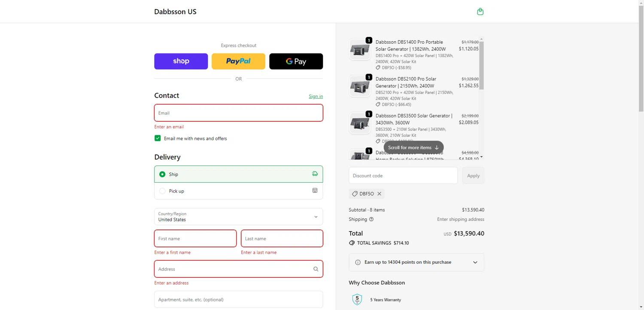Viewport: 644px width, 310px height.
Task: Click the Shipping help question-mark icon
Action: pyautogui.click(x=371, y=219)
